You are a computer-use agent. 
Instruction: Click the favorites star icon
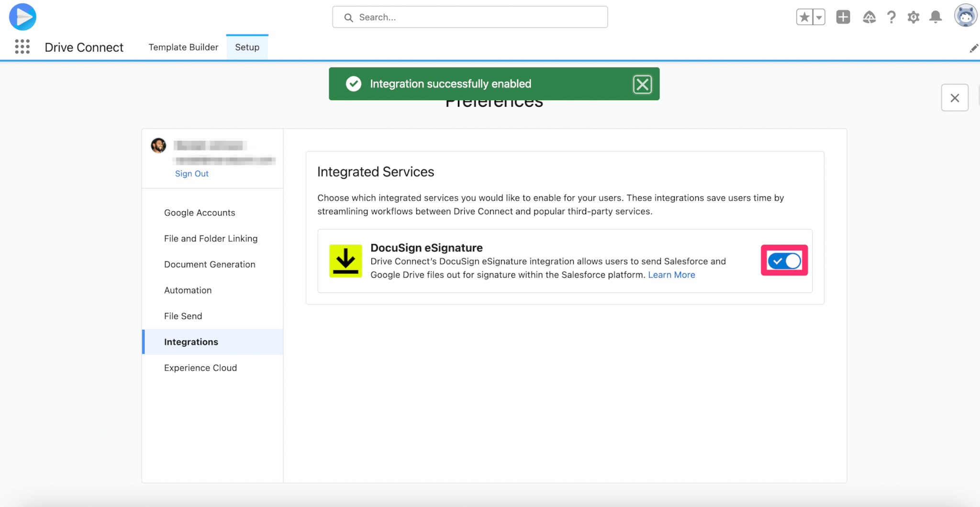click(804, 17)
